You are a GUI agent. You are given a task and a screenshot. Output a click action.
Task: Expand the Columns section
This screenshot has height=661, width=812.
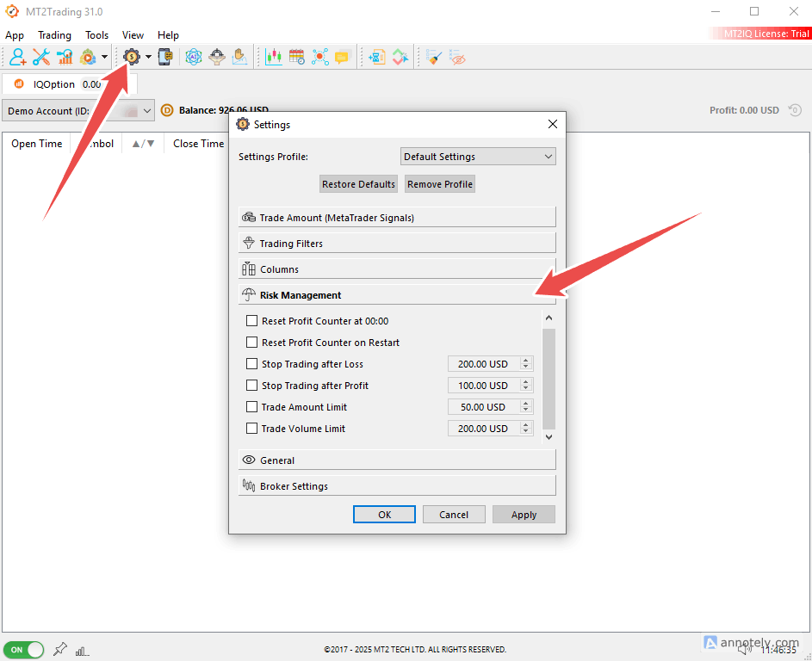[x=397, y=269]
